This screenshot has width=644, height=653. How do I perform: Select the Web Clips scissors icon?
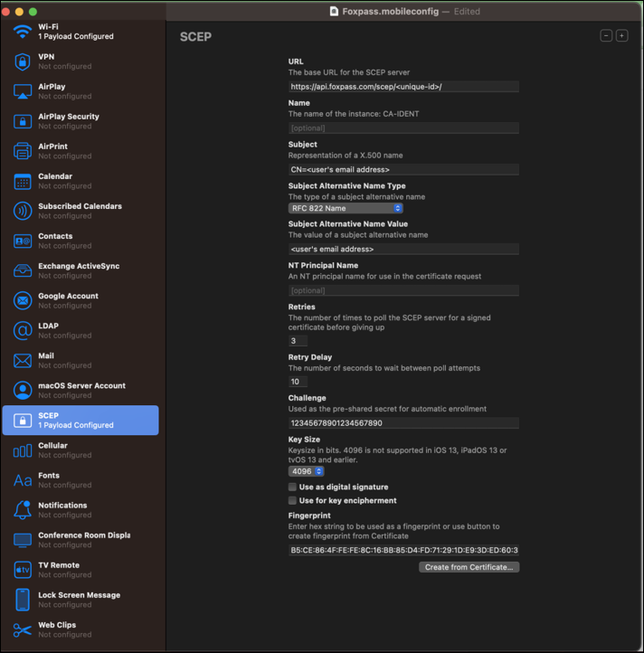click(x=23, y=629)
